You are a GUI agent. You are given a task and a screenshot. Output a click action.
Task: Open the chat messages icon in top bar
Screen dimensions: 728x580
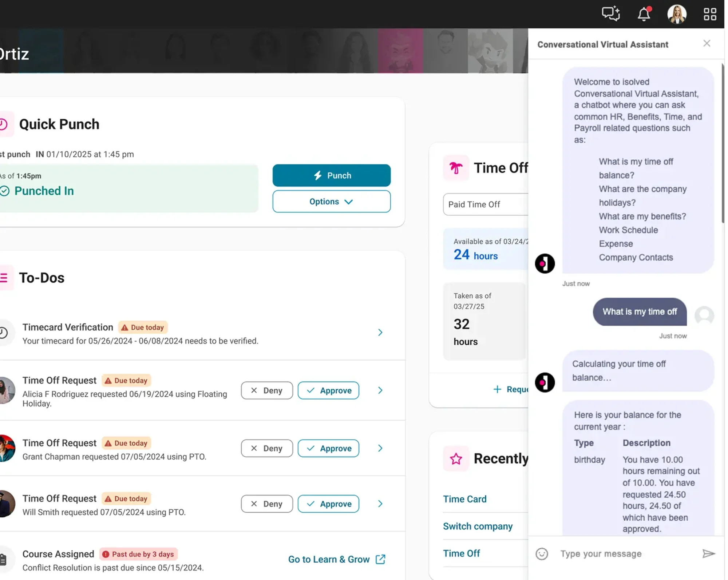[610, 14]
